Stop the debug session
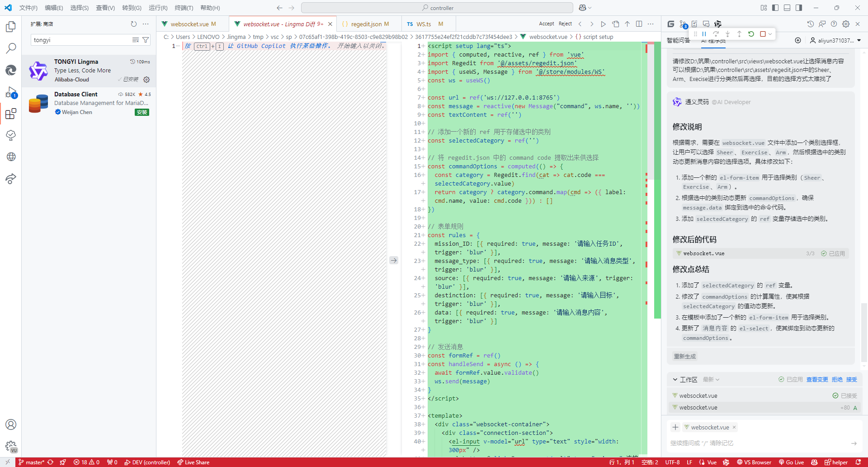Screen dimensions: 868x467 click(763, 34)
